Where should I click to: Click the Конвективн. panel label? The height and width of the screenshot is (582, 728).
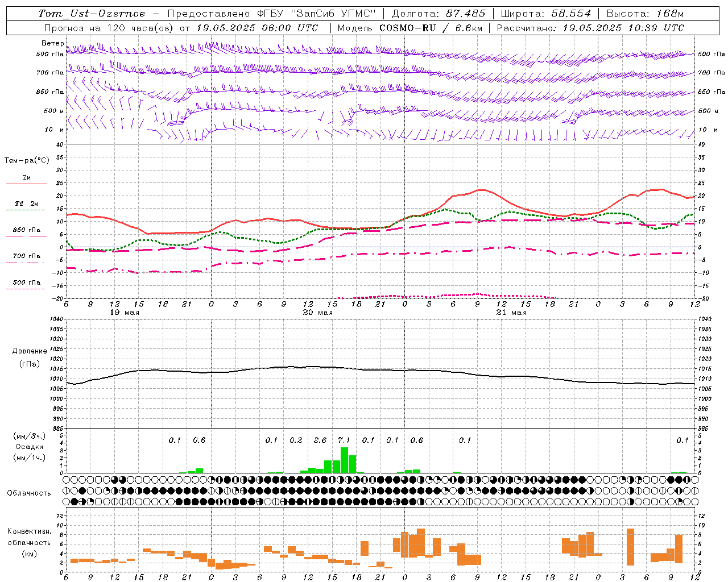click(x=29, y=531)
